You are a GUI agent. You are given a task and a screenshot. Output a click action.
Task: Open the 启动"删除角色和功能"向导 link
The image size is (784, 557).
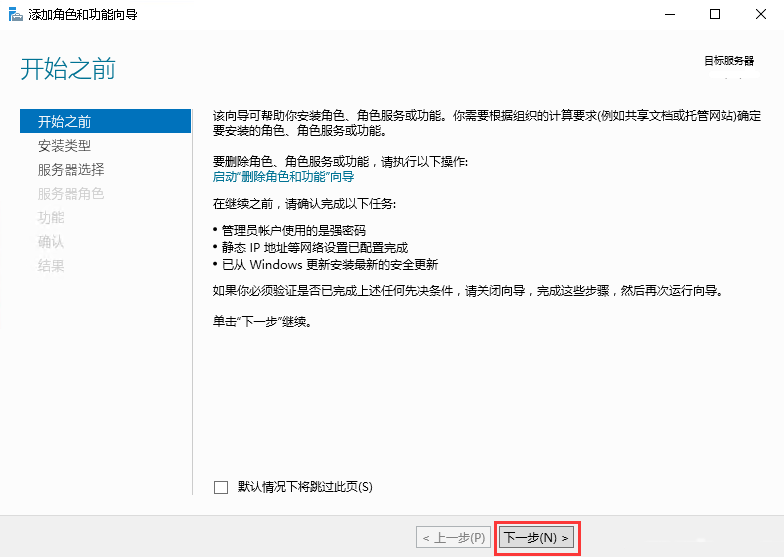(x=284, y=176)
